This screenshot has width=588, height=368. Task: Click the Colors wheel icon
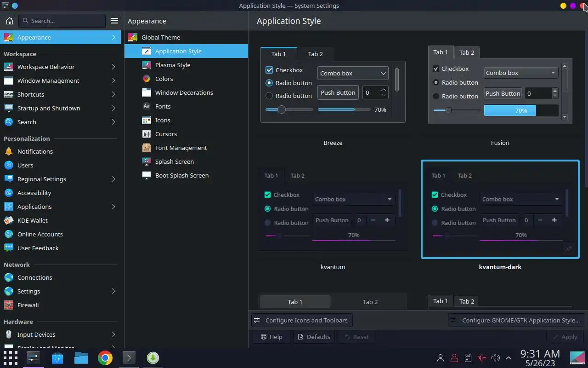point(147,79)
